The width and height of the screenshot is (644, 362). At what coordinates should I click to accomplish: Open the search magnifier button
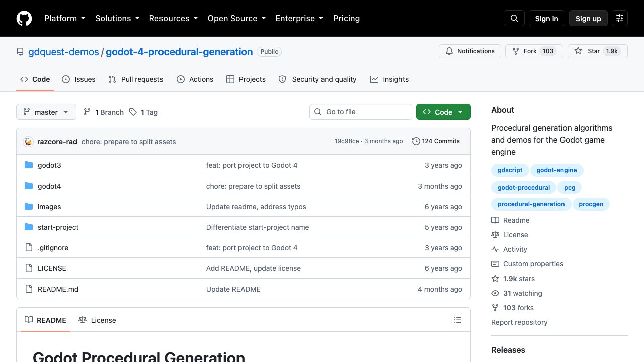click(514, 18)
